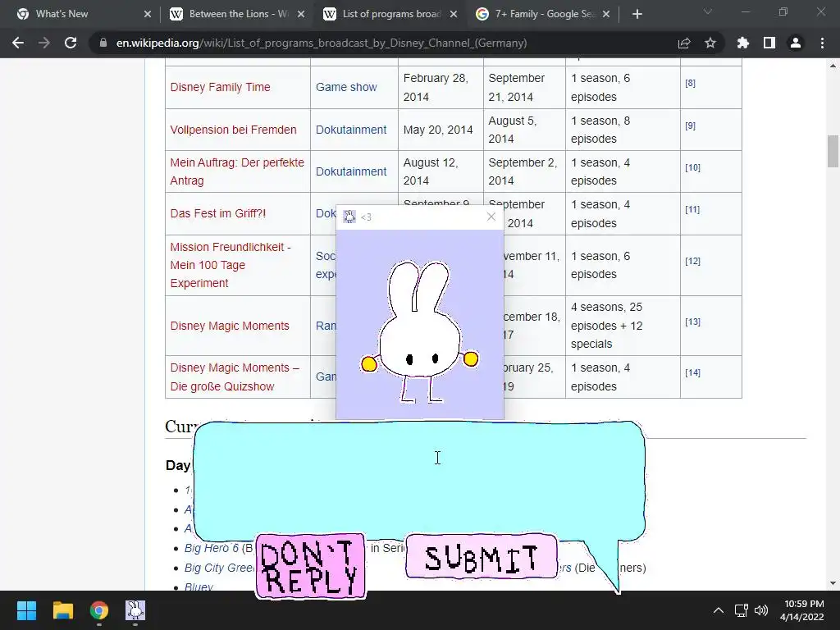
Task: Click the scrollbar down arrow
Action: coord(833,583)
